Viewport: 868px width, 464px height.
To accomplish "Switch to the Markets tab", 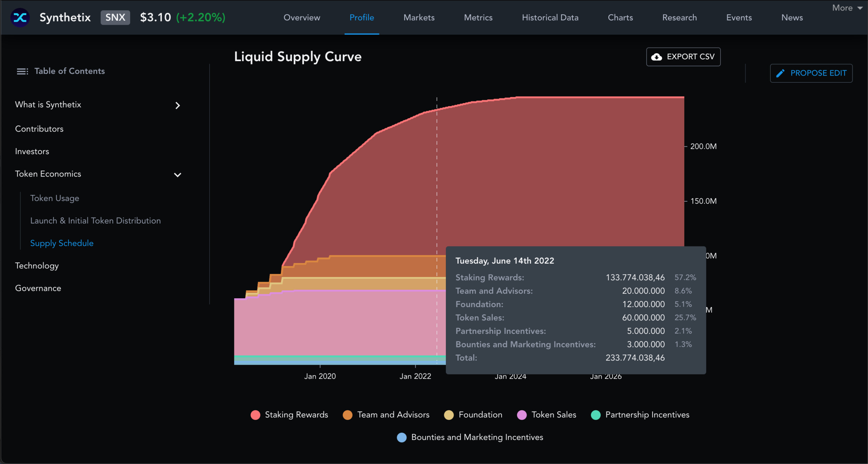I will 419,18.
